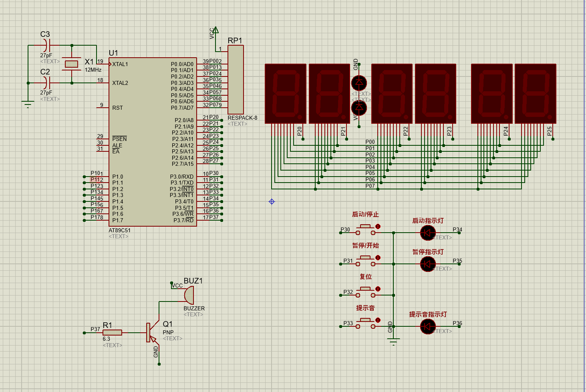The image size is (586, 392).
Task: Click the C2 reference label
Action: pos(45,72)
